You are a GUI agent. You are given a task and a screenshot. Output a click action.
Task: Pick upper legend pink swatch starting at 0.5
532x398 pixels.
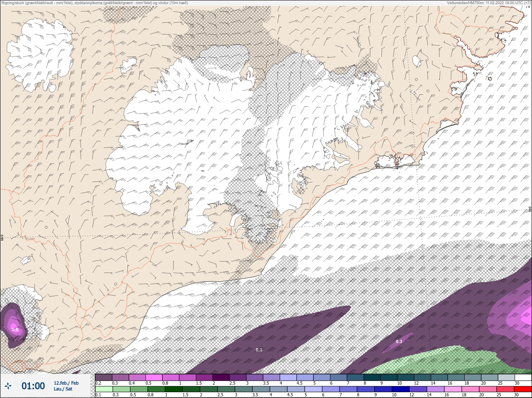[154, 377]
